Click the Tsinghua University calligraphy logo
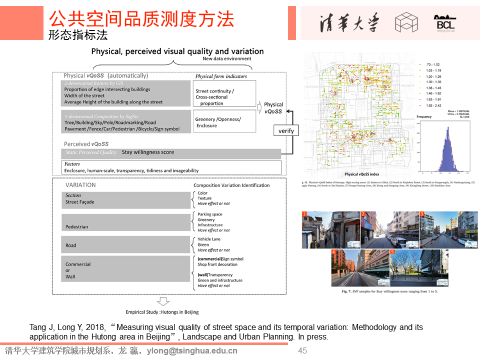Viewport: 481px width, 360px height. [x=349, y=23]
